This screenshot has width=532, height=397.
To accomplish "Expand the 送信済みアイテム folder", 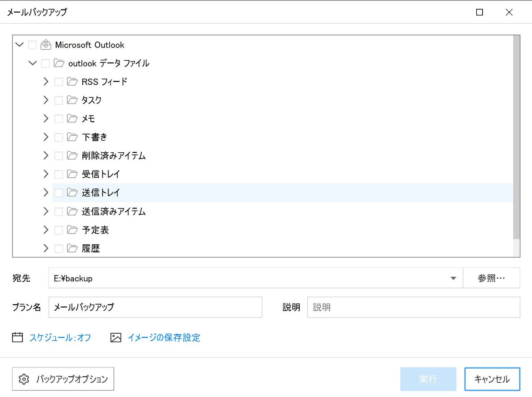I will [x=46, y=211].
